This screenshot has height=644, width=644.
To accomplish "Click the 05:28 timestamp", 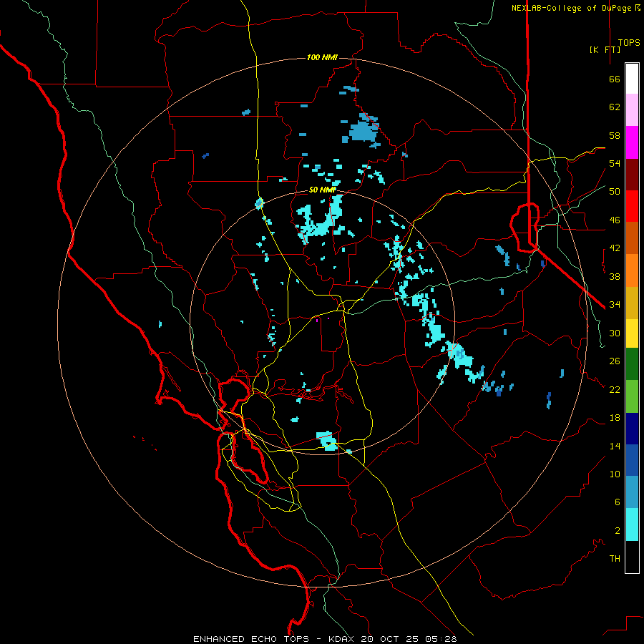I will coord(441,639).
